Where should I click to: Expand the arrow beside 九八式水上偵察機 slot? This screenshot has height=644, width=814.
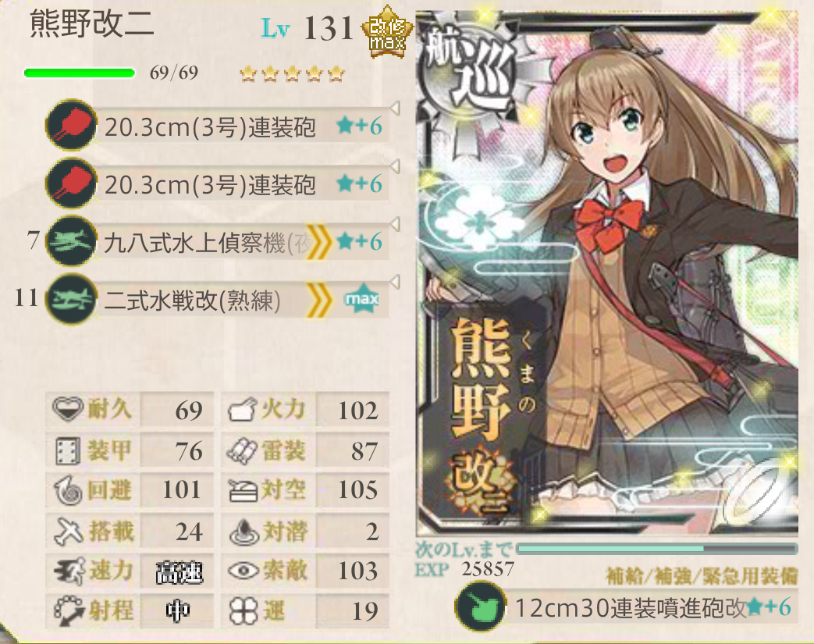pyautogui.click(x=395, y=224)
